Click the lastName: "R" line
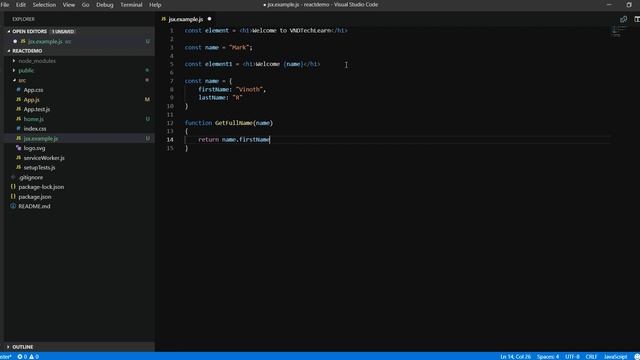 220,98
